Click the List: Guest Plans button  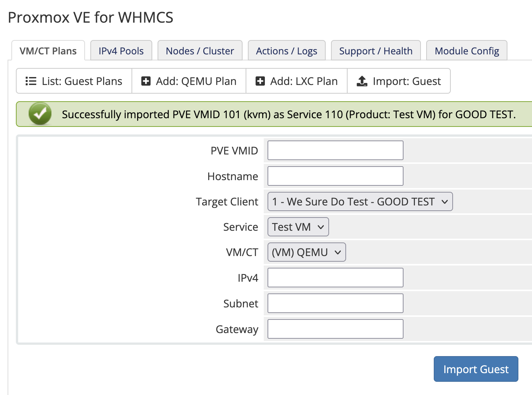click(x=74, y=81)
